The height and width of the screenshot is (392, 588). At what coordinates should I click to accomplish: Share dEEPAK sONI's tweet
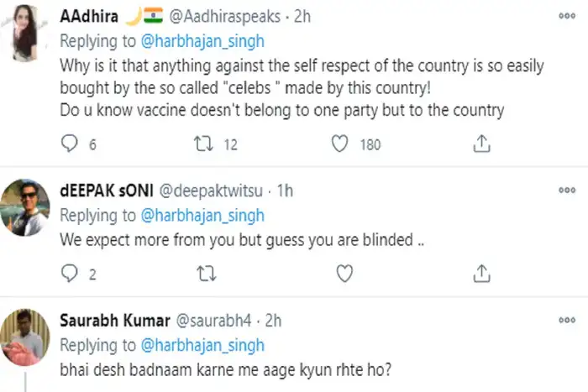[x=481, y=273]
